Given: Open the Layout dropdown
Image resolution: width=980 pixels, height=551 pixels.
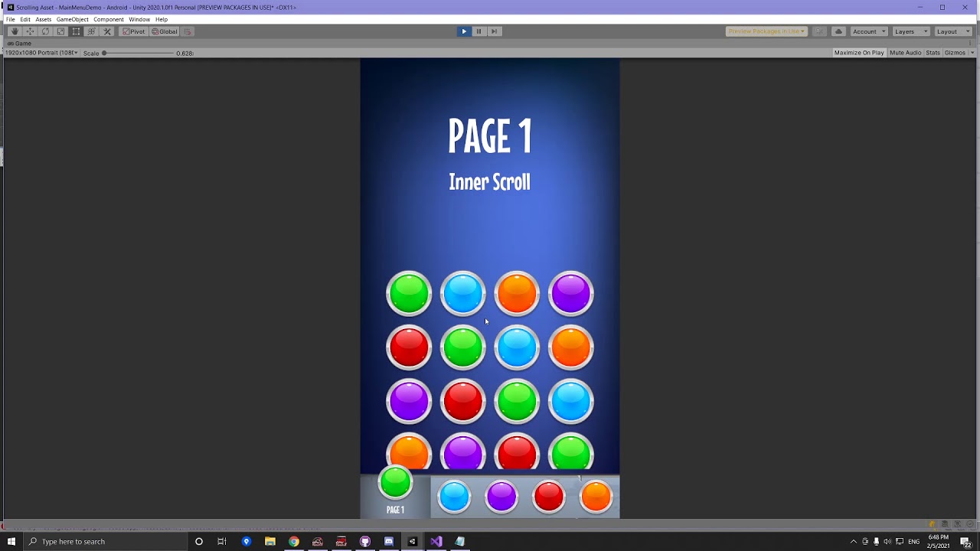Looking at the screenshot, I should [953, 31].
